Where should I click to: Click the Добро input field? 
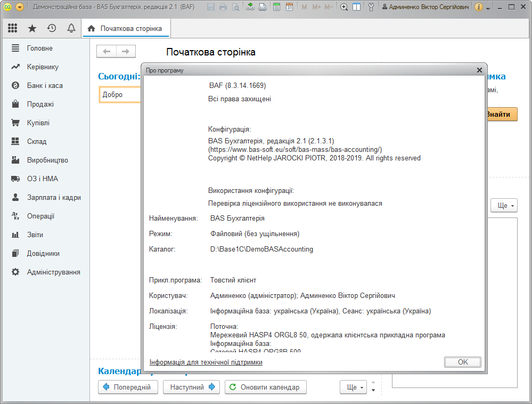point(120,95)
